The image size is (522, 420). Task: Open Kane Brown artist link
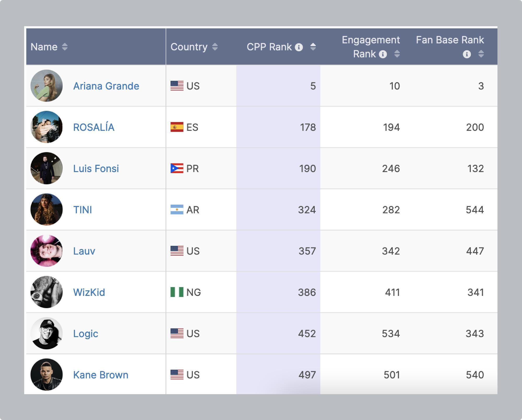101,375
